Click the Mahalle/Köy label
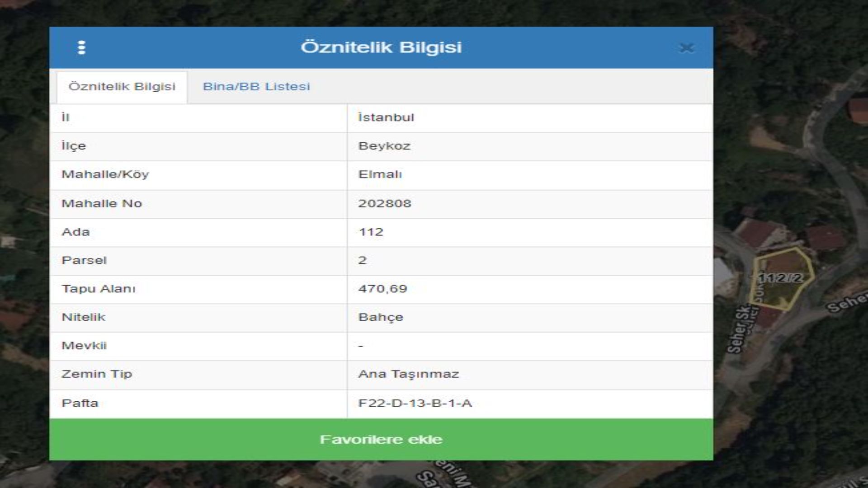This screenshot has height=488, width=868. tap(105, 174)
